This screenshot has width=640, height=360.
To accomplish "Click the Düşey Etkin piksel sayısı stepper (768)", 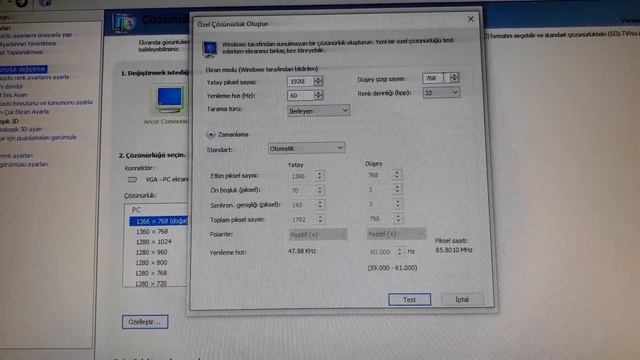I will (397, 175).
